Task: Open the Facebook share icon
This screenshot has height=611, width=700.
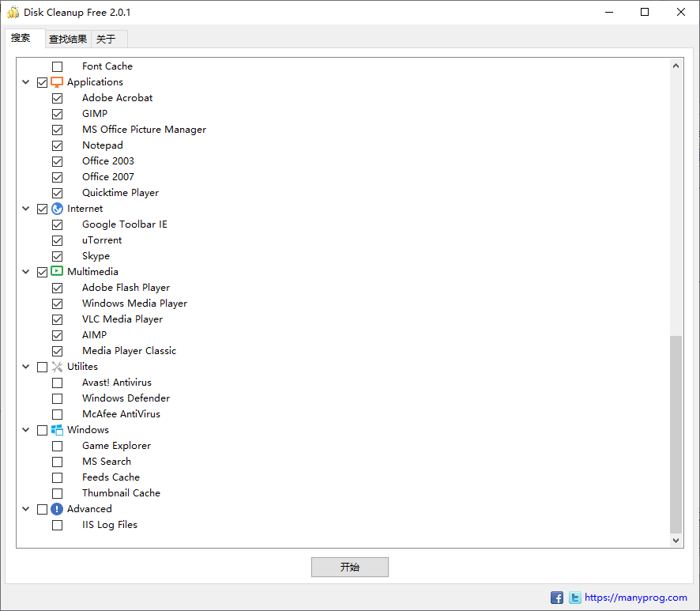Action: [x=557, y=598]
